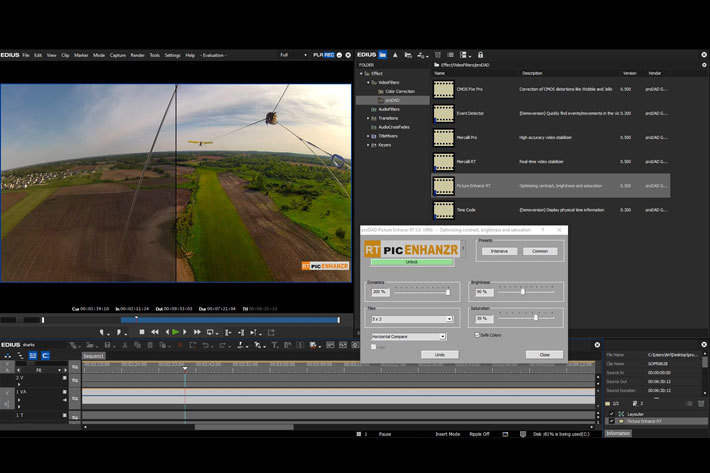Image resolution: width=710 pixels, height=473 pixels.
Task: Stop playback in the preview player
Action: coord(142,332)
